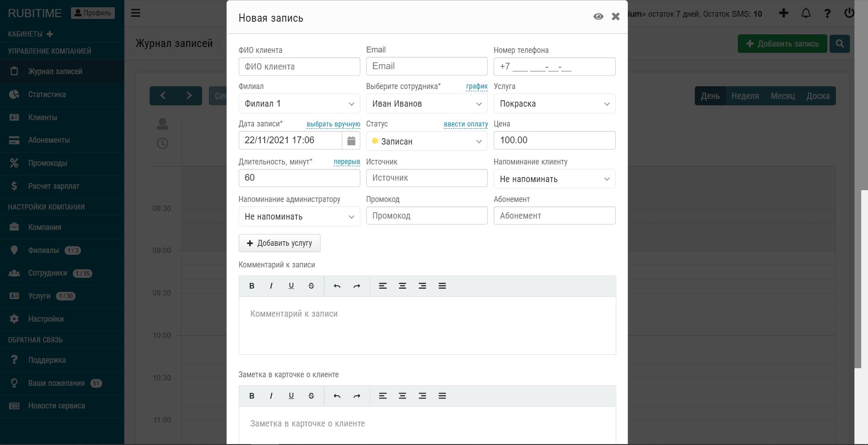Justify text in the client note editor

[442, 396]
